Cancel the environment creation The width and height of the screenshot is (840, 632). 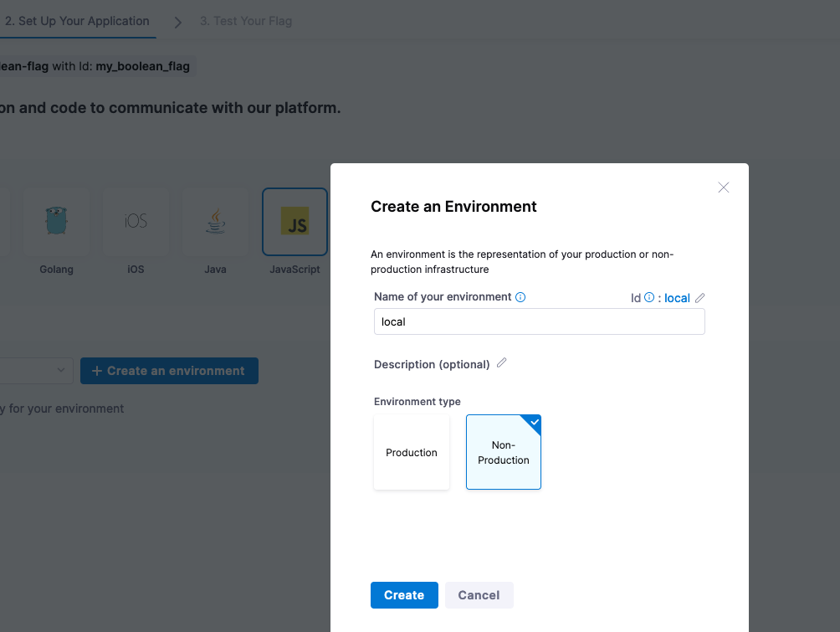click(x=479, y=595)
